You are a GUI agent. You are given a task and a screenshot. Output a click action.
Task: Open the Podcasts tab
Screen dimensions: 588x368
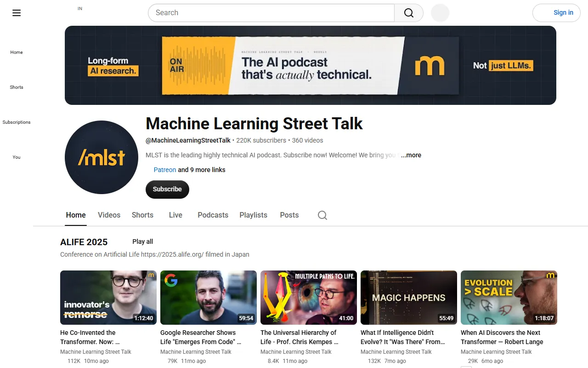(213, 215)
